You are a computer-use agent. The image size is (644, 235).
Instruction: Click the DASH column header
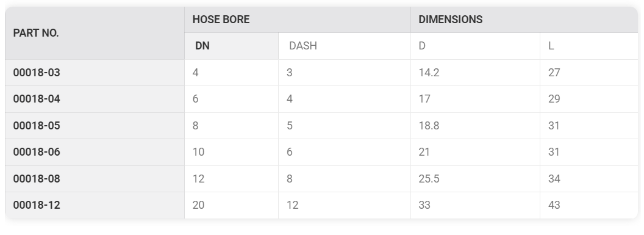[344, 46]
